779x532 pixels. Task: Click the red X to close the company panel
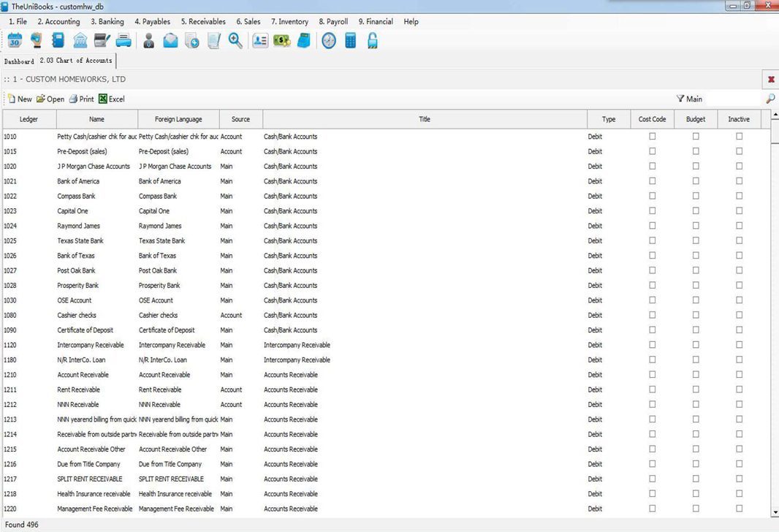coord(771,79)
